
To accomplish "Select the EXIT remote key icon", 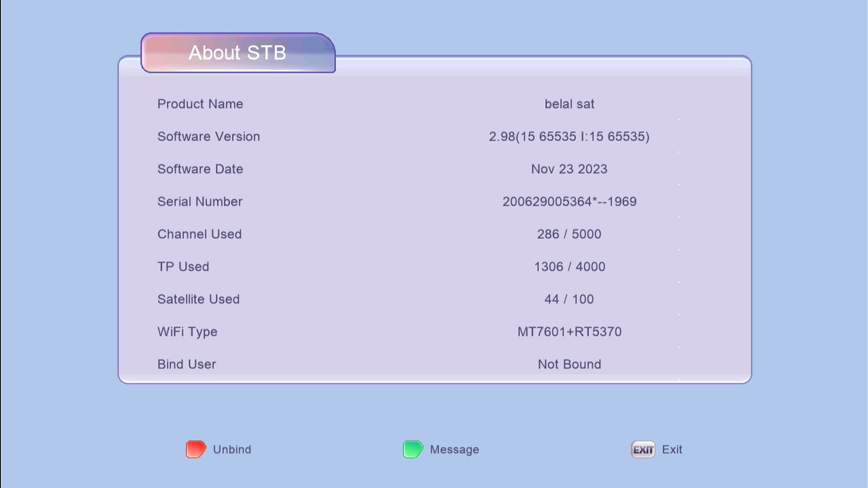I will (643, 449).
